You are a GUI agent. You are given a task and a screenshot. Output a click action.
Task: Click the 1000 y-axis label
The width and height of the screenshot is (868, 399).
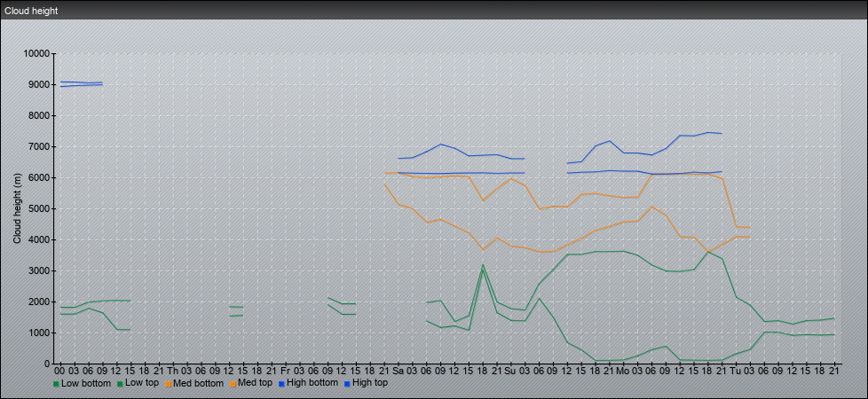click(x=39, y=332)
